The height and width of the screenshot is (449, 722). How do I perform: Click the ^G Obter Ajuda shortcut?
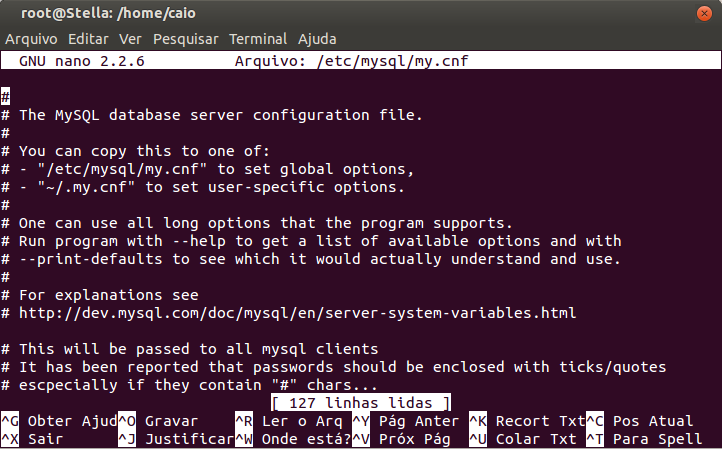pos(59,421)
